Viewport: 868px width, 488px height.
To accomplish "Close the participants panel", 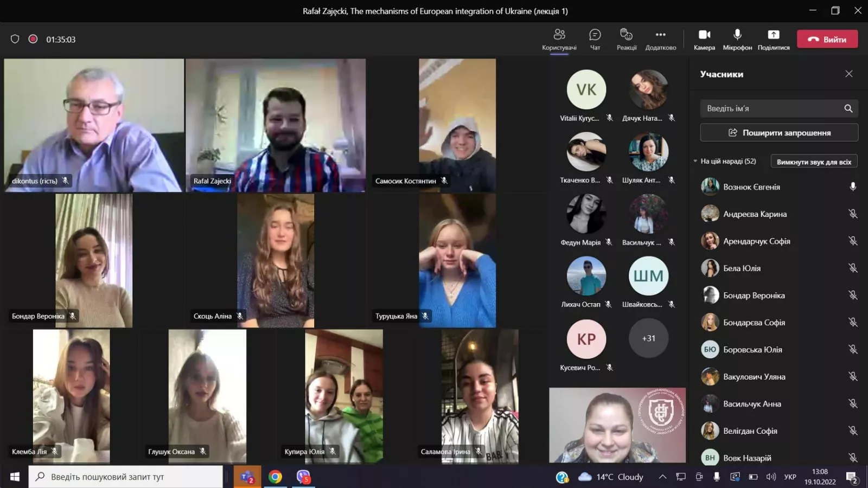I will tap(848, 74).
